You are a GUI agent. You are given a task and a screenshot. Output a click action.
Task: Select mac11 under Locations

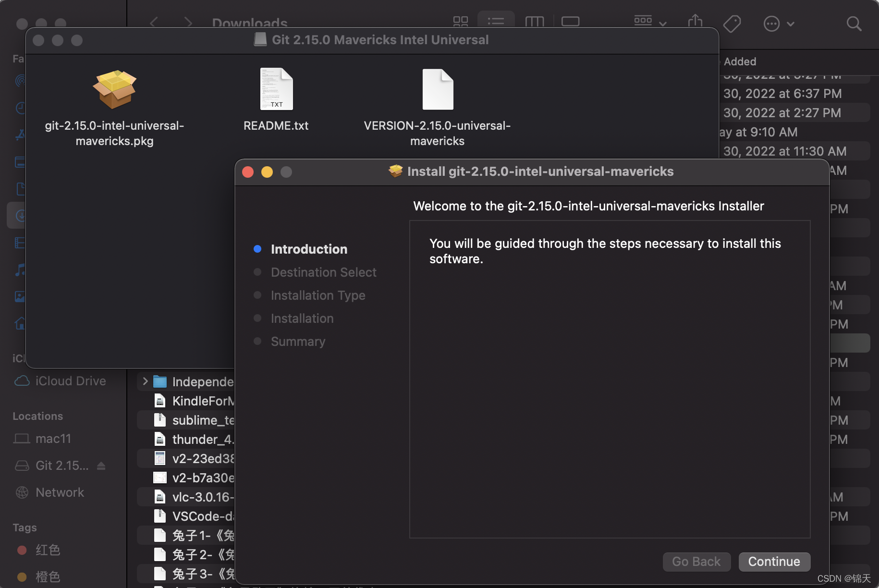tap(42, 439)
